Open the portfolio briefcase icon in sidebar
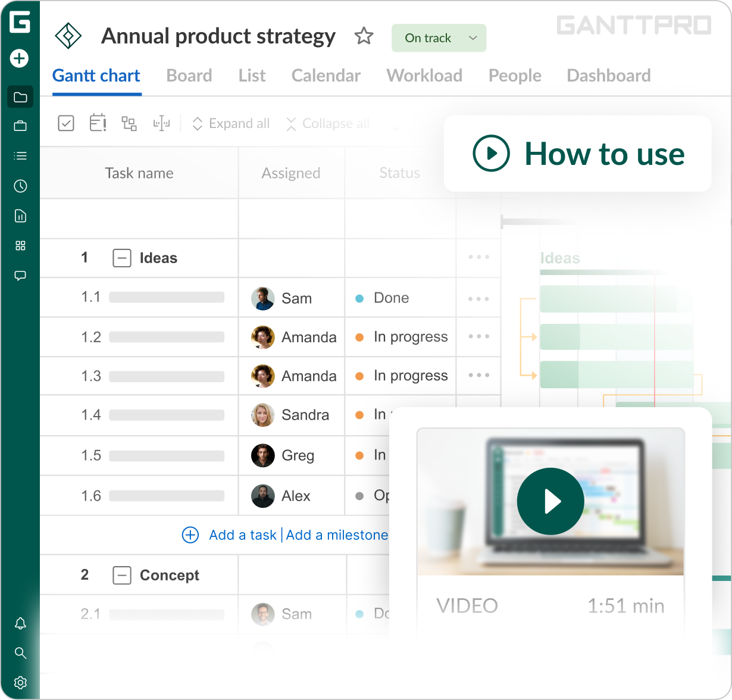The width and height of the screenshot is (732, 700). pos(20,126)
